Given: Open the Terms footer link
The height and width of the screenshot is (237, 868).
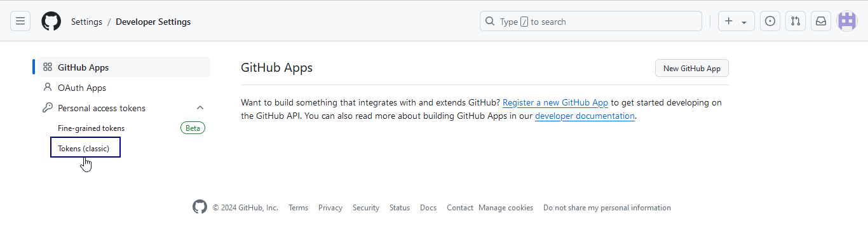Looking at the screenshot, I should [298, 207].
